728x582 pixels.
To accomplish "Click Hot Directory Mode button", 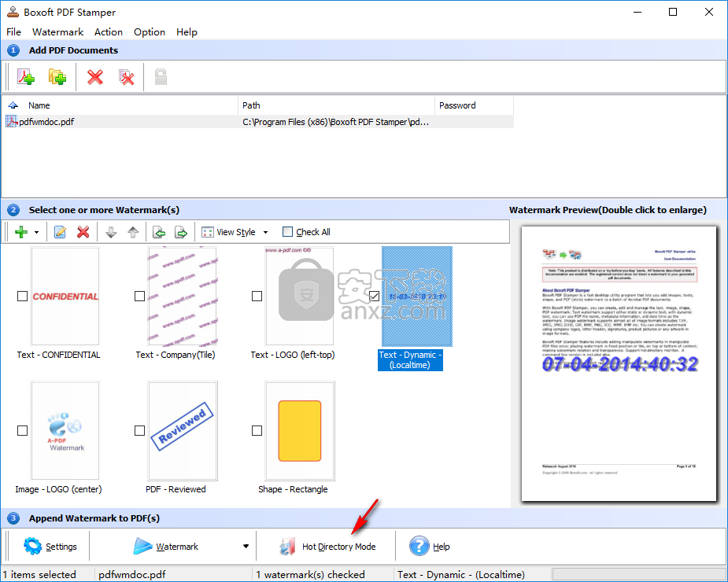I will [327, 547].
